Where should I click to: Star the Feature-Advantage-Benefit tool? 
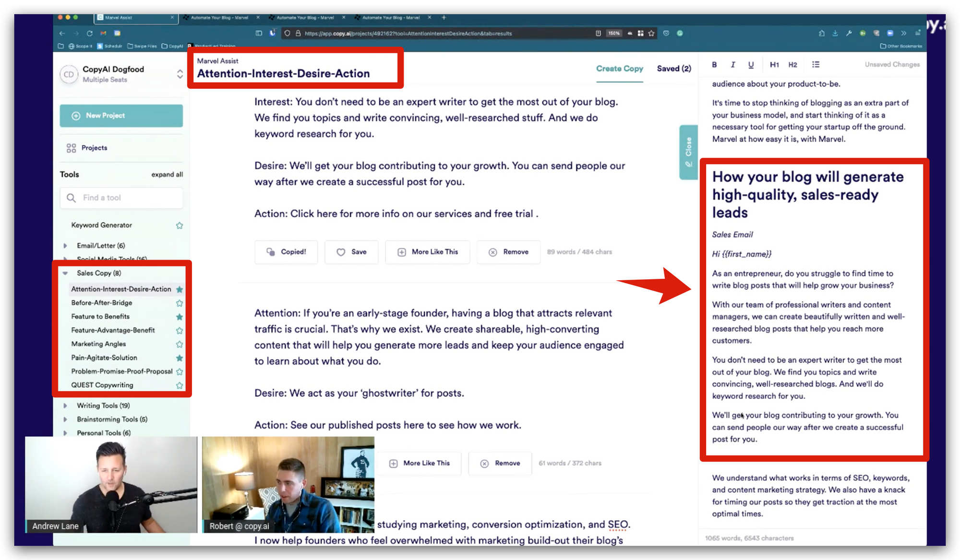(180, 330)
